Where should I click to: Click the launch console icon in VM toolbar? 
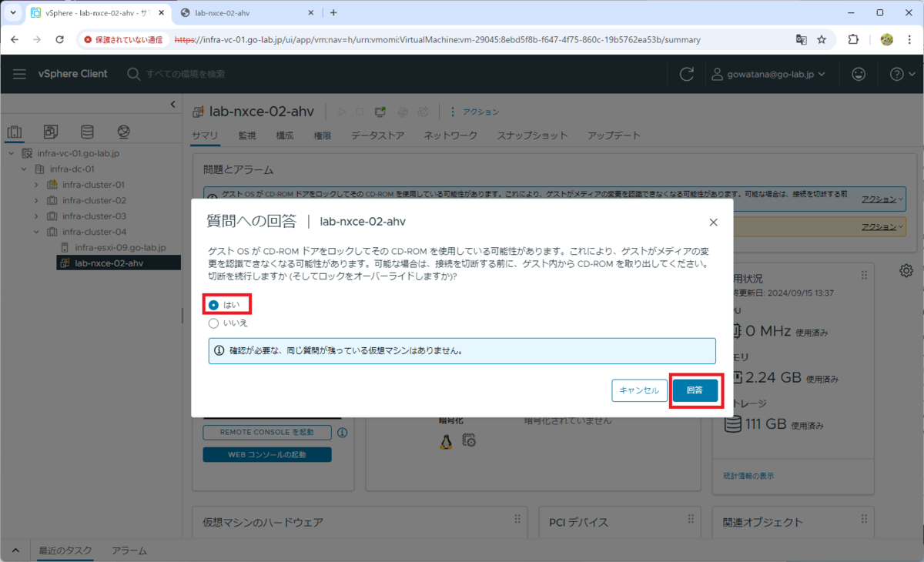(x=380, y=112)
